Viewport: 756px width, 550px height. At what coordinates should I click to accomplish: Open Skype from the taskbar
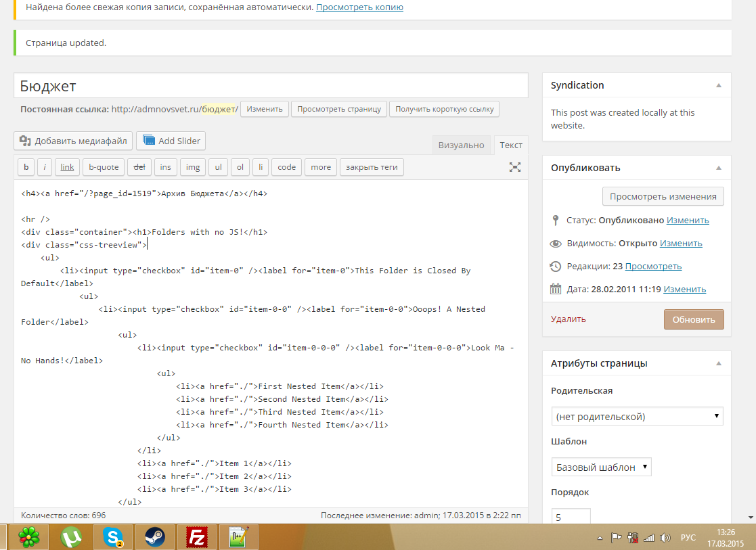[113, 537]
